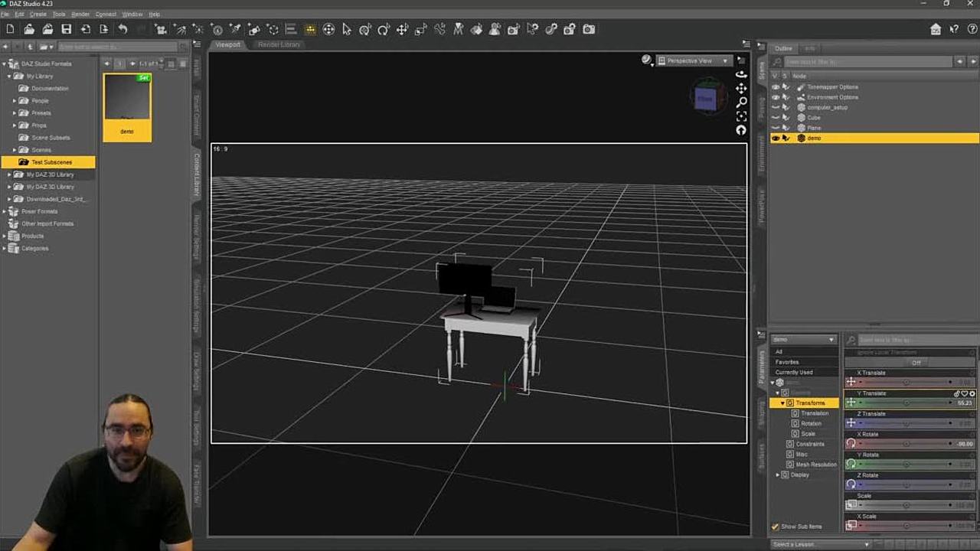Uncheck the Show Sub Items checkbox
The image size is (980, 551).
click(x=775, y=527)
